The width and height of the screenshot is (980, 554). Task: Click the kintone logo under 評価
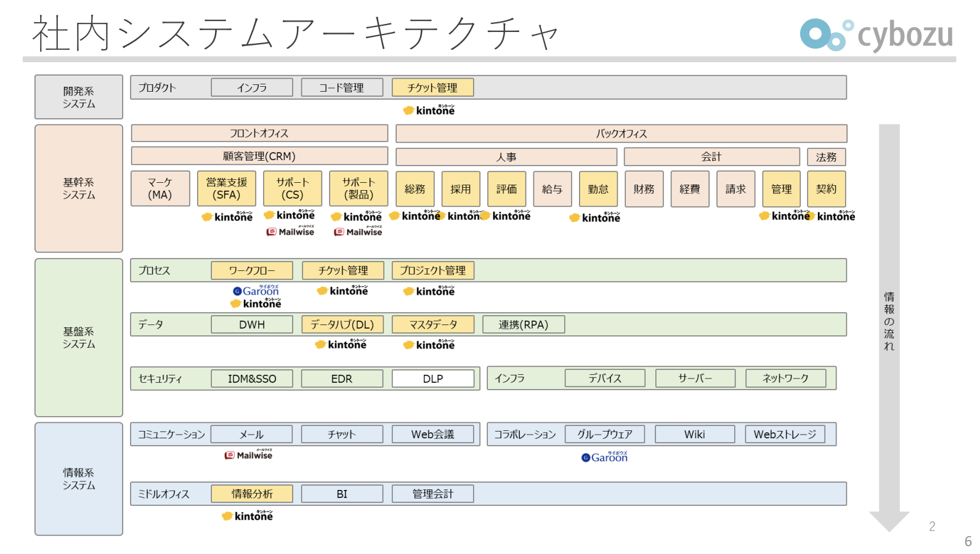(x=505, y=215)
